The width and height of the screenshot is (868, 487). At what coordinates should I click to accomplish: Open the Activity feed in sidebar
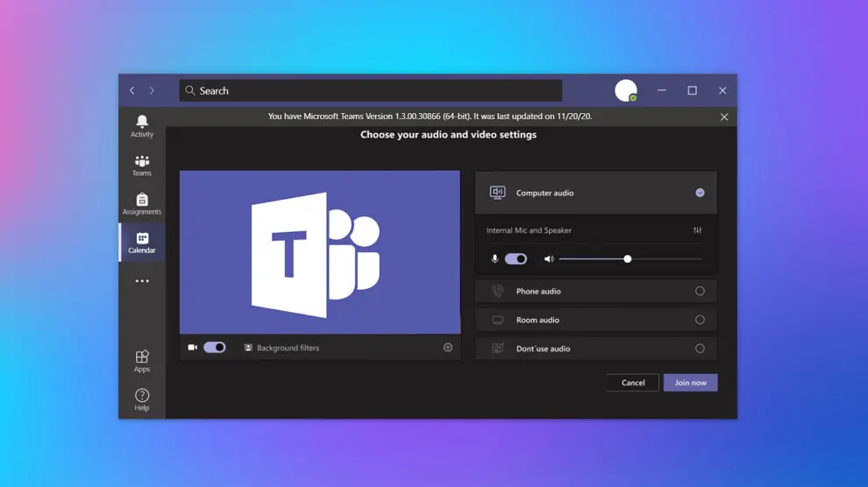(x=142, y=126)
